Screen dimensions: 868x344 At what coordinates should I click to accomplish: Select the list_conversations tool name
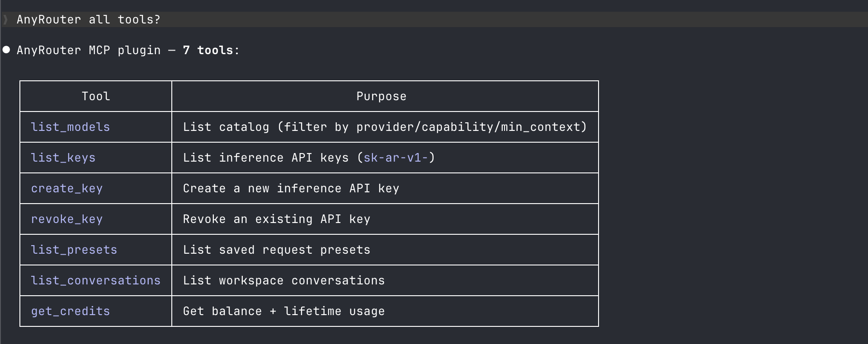pos(96,280)
